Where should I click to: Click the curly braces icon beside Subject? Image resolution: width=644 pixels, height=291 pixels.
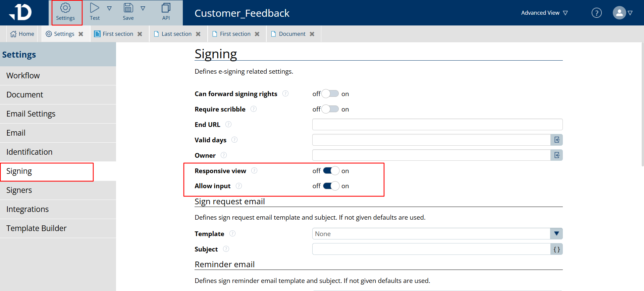pyautogui.click(x=556, y=249)
